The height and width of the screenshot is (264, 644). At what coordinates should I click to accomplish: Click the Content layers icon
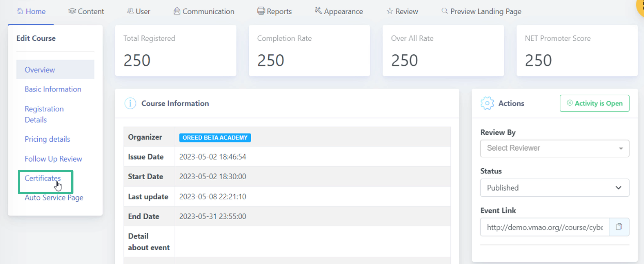(x=72, y=11)
